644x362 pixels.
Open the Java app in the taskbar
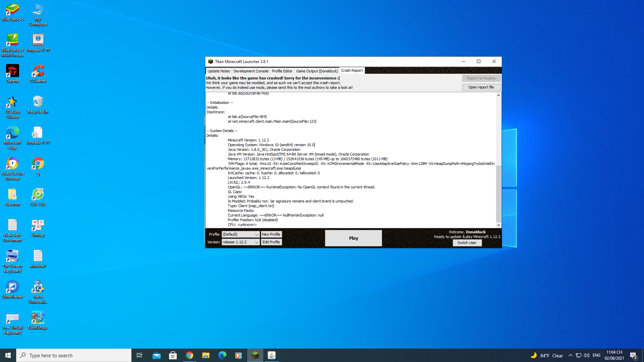tap(272, 355)
